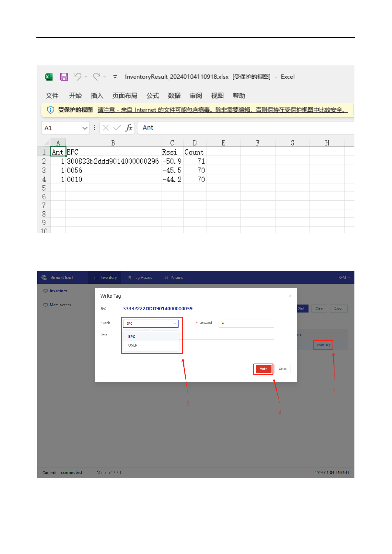Open the 数据 ribbon tab
This screenshot has width=392, height=554.
click(174, 96)
